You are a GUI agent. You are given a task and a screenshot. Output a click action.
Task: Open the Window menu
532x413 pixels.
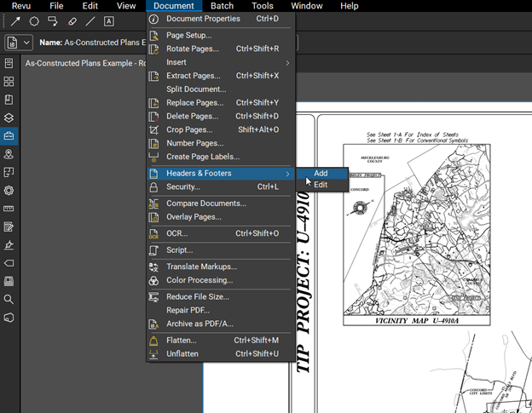pos(307,6)
